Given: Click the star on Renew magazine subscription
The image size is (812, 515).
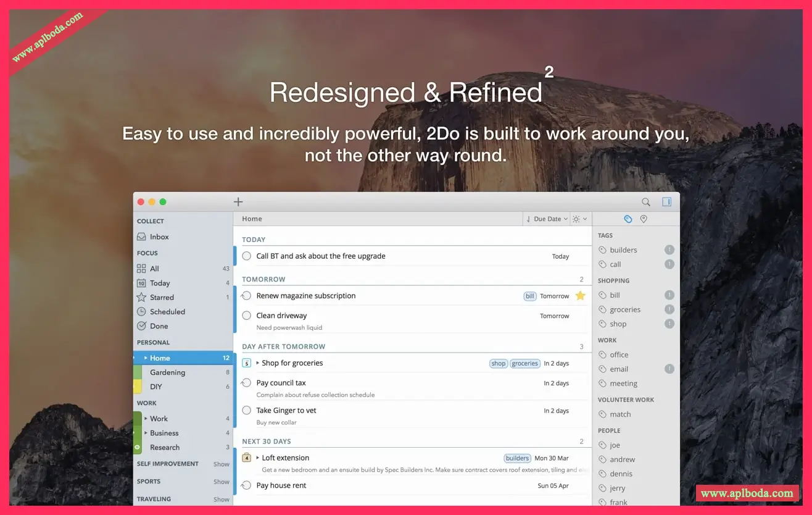Looking at the screenshot, I should tap(580, 296).
